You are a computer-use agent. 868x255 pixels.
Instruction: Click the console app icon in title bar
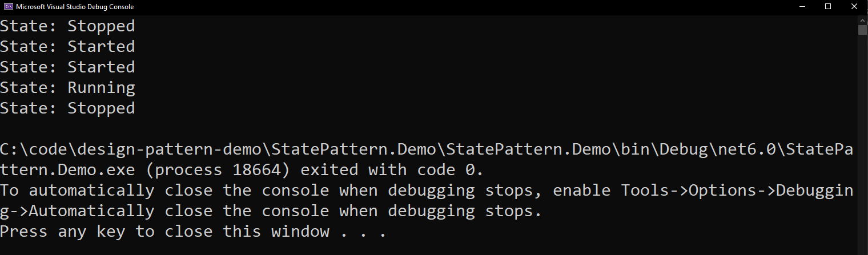9,7
